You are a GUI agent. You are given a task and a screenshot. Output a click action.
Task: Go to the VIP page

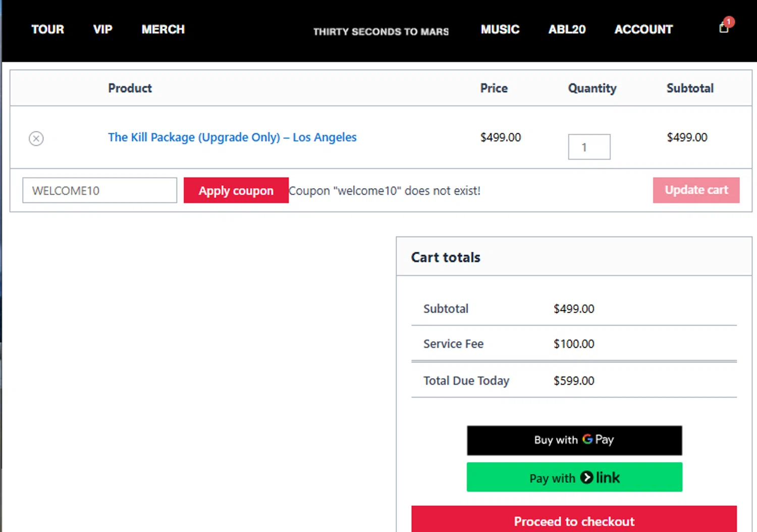click(103, 29)
